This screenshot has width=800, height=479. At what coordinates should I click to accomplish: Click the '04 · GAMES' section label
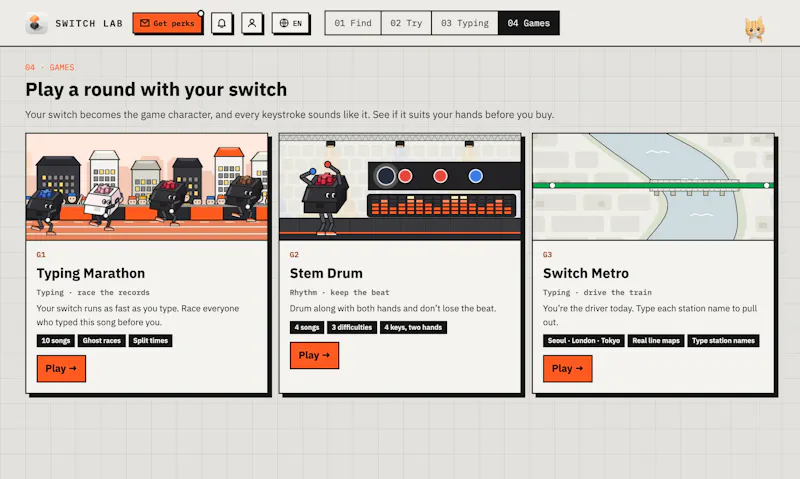tap(49, 67)
